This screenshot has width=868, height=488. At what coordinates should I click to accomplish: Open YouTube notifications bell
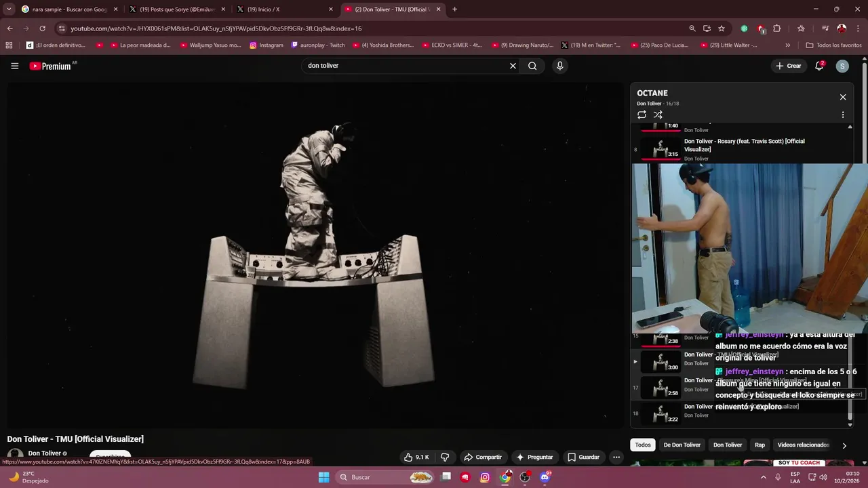819,66
